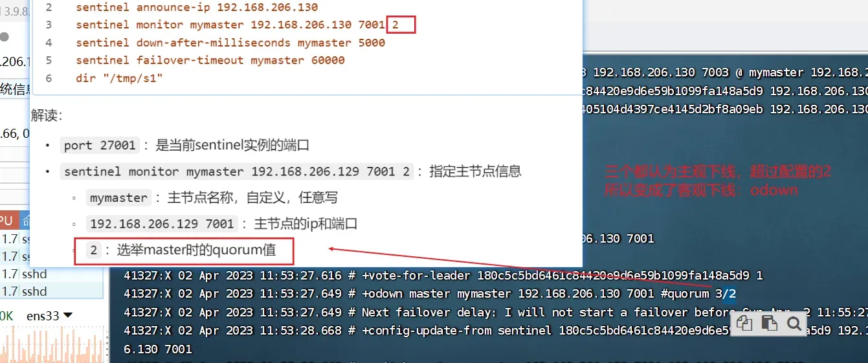Click the dir "/tmp/s1" config line

click(x=119, y=78)
